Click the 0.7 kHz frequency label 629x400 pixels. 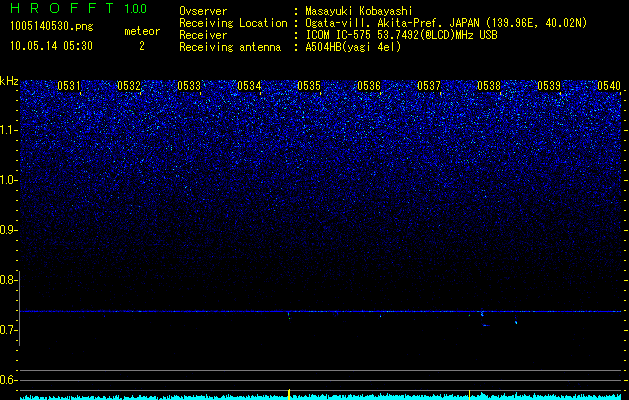click(7, 330)
